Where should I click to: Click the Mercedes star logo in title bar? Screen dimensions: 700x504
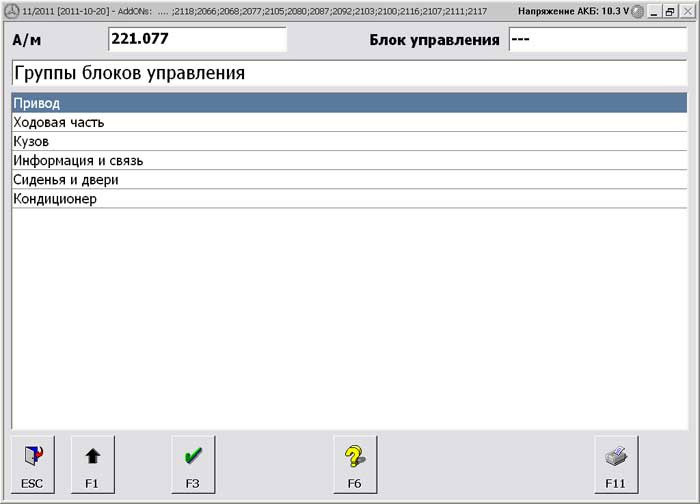(x=11, y=9)
